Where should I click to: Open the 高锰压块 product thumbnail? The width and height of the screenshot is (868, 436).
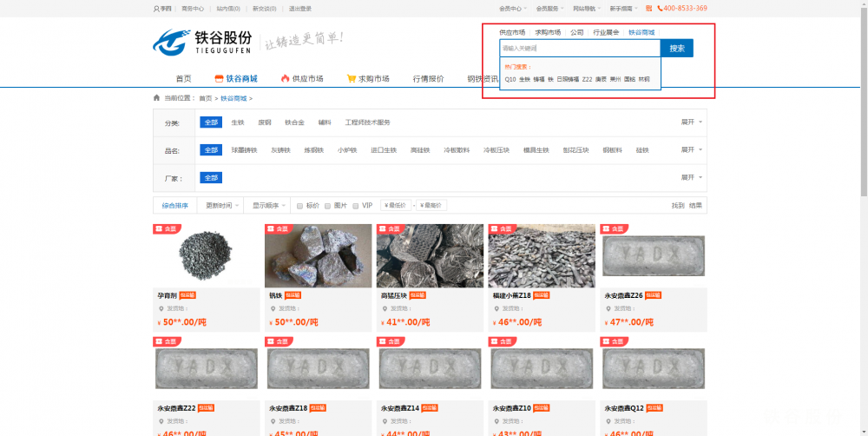click(x=430, y=256)
